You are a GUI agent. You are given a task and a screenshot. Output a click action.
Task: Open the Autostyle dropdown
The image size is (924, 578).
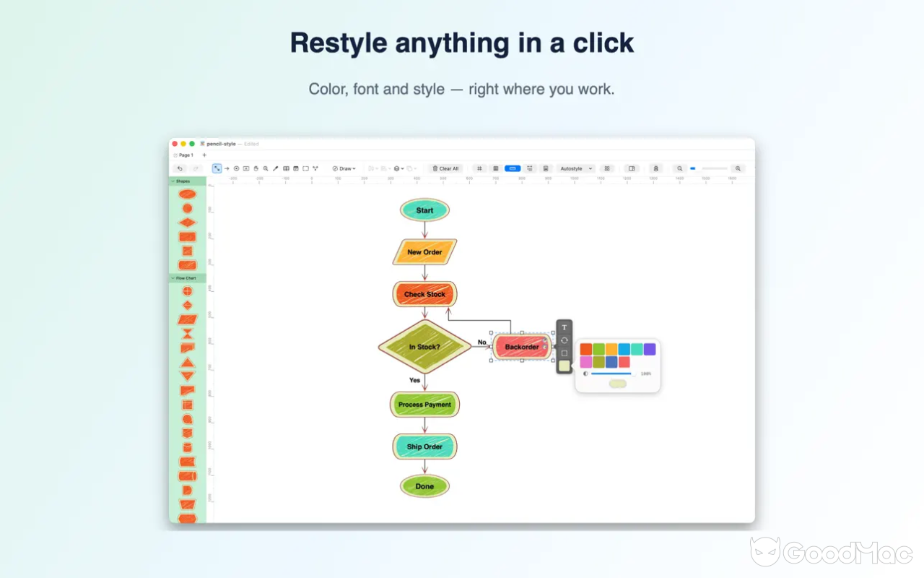(575, 168)
